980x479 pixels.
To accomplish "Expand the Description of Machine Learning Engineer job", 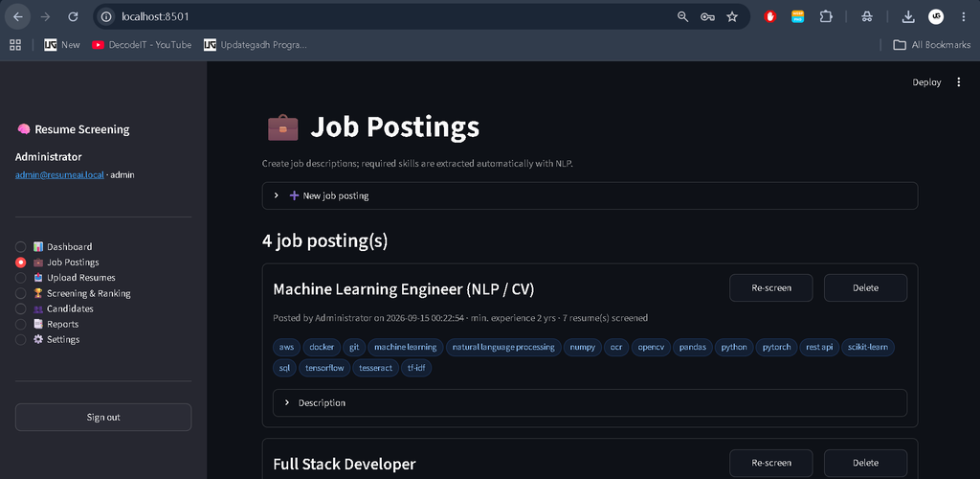I will pyautogui.click(x=590, y=402).
